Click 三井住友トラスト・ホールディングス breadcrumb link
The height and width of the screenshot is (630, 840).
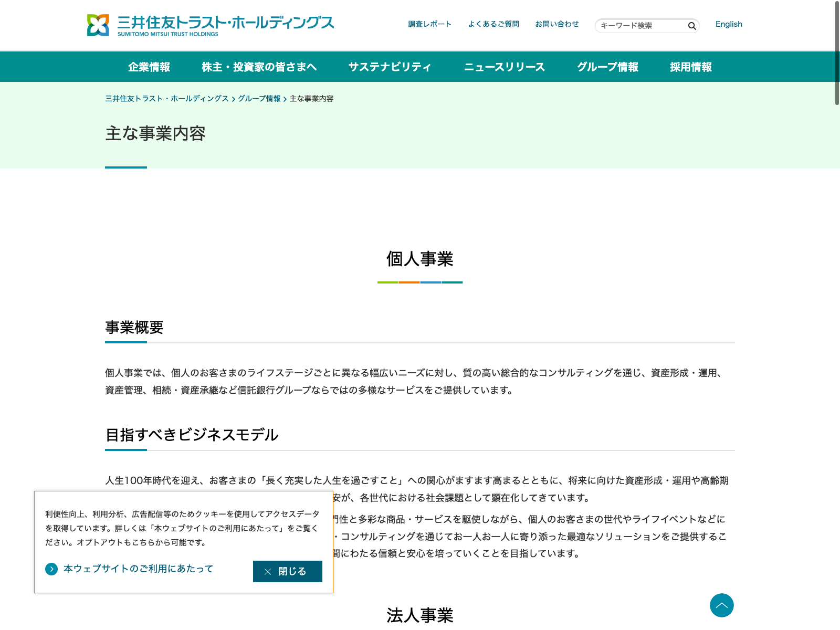[167, 99]
